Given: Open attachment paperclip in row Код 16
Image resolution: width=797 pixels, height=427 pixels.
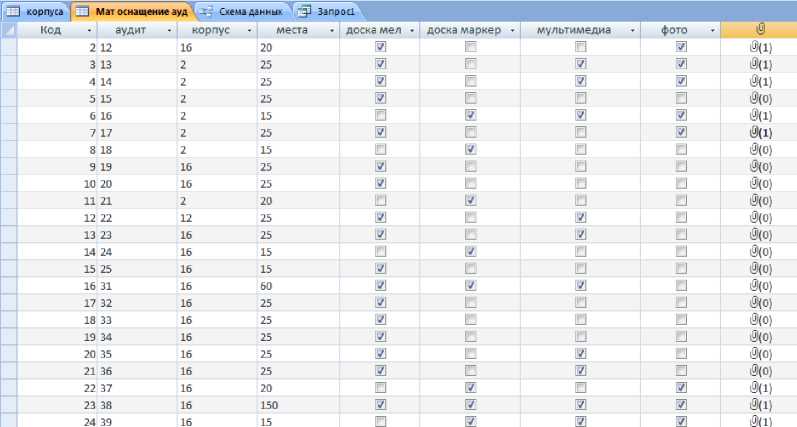Looking at the screenshot, I should (761, 286).
